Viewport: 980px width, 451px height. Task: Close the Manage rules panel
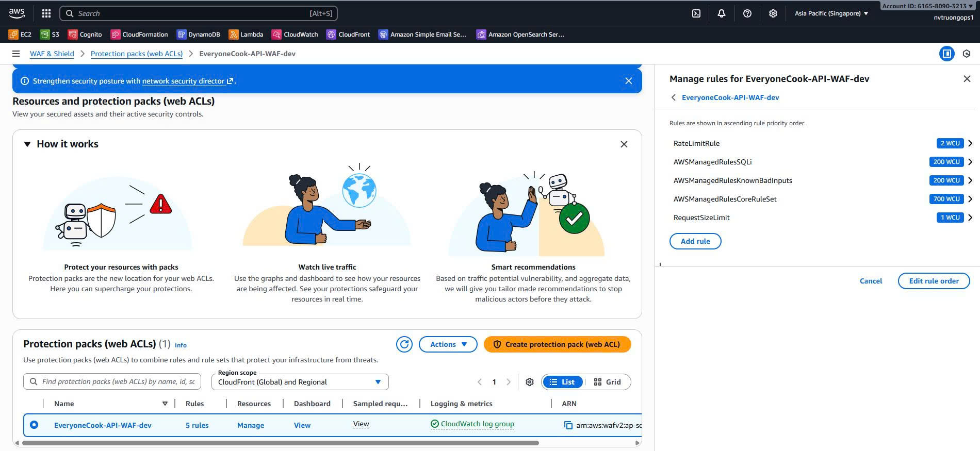967,79
